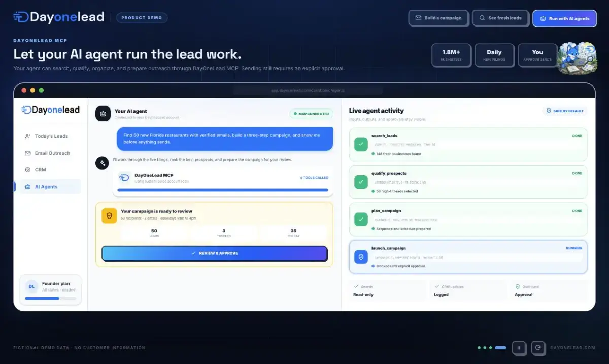Click the Outbound Approval permission tile
This screenshot has width=609, height=364.
549,290
